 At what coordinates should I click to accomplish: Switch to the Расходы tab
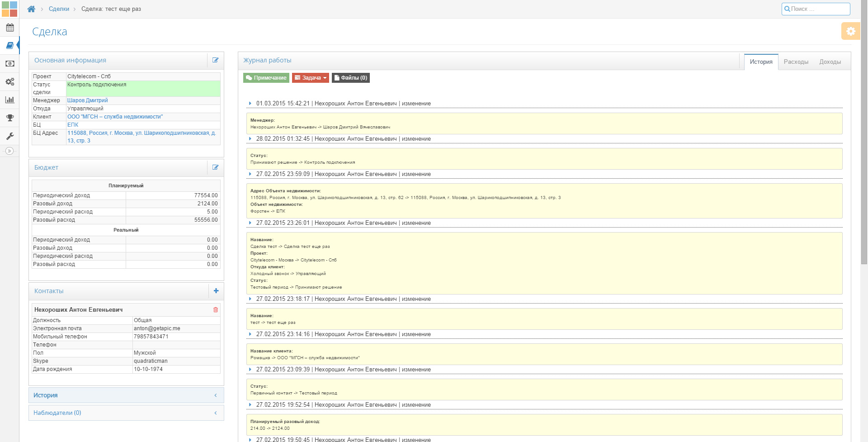[x=796, y=62]
